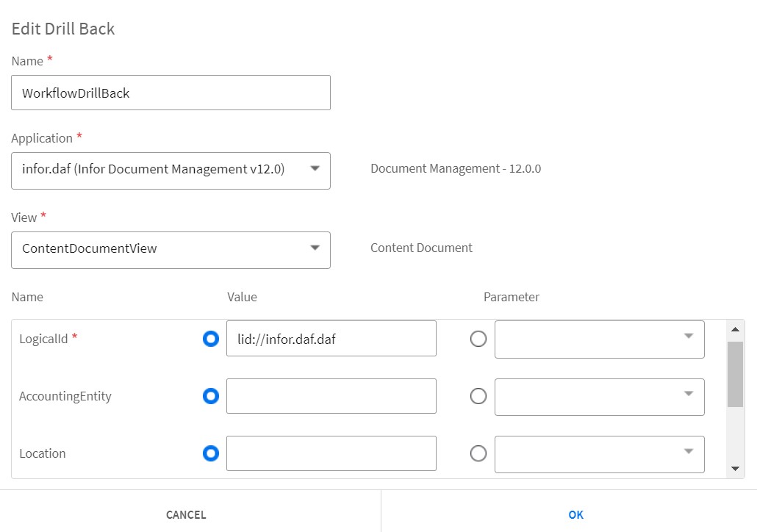757x532 pixels.
Task: Expand the AccountingEntity Parameter dropdown
Action: [x=599, y=396]
